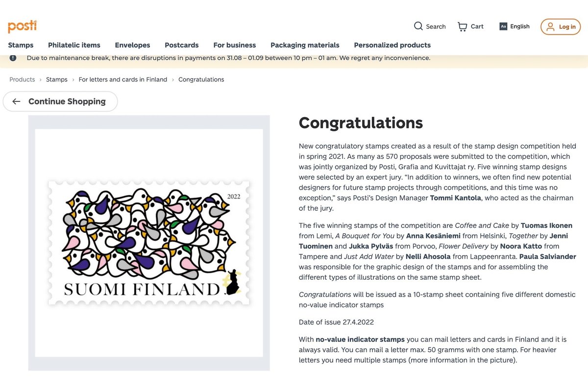The width and height of the screenshot is (588, 392).
Task: Click the back arrow in Continue Shopping
Action: [x=17, y=101]
